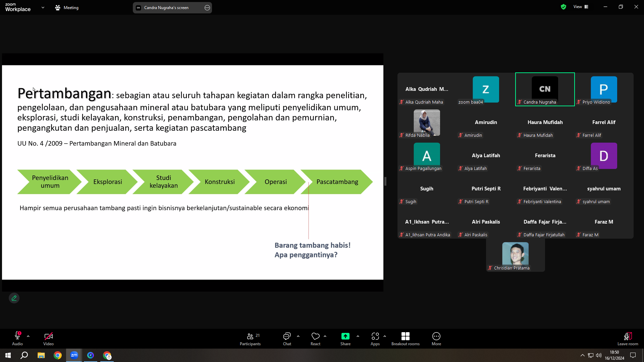
Task: Expand apps options caret beside Apps
Action: (385, 336)
